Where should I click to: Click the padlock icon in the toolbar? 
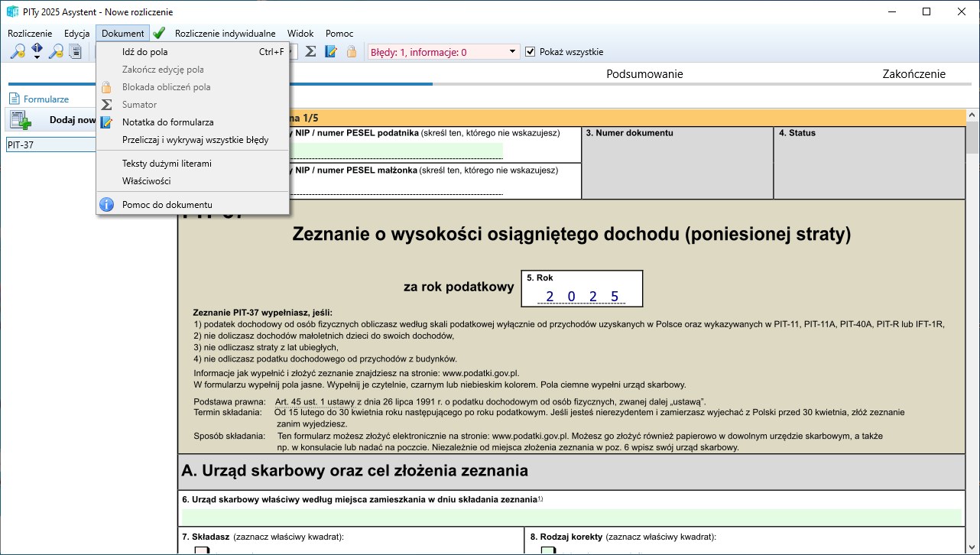[352, 52]
